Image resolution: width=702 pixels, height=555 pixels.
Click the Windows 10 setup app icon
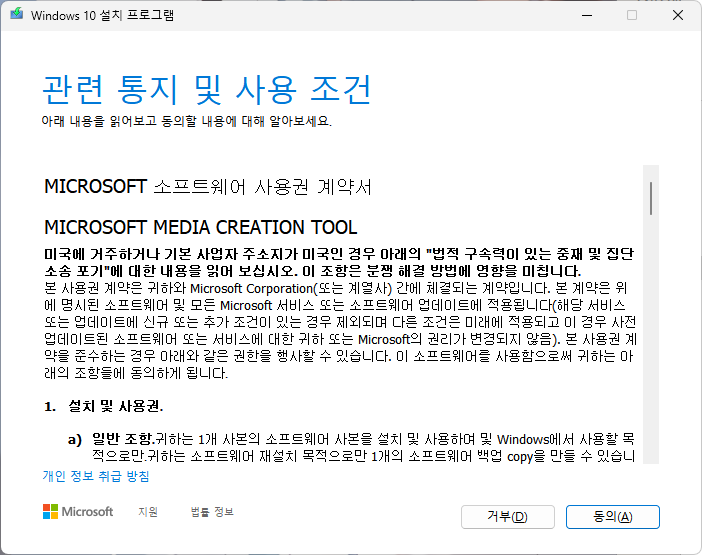(17, 14)
